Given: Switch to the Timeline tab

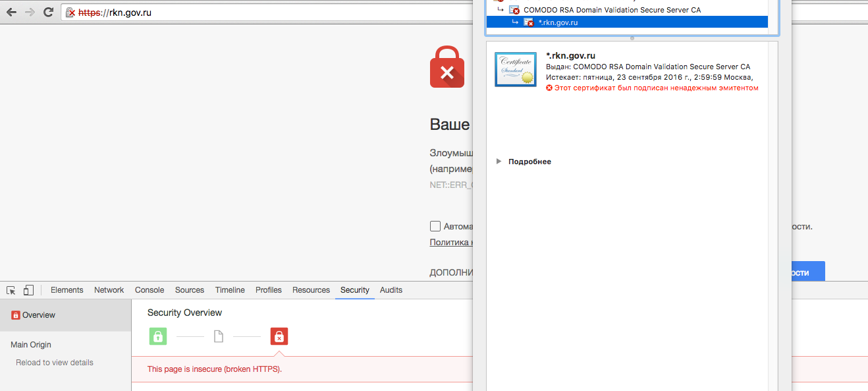Looking at the screenshot, I should point(230,290).
